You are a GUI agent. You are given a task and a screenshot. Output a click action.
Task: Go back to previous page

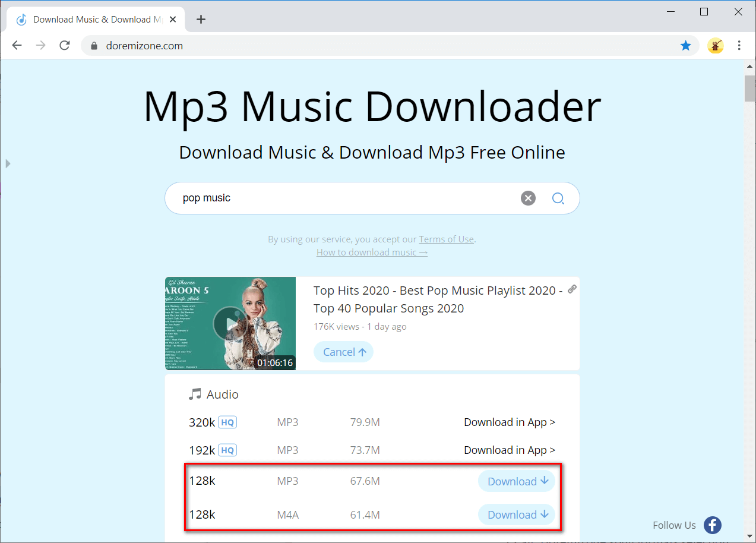[17, 46]
